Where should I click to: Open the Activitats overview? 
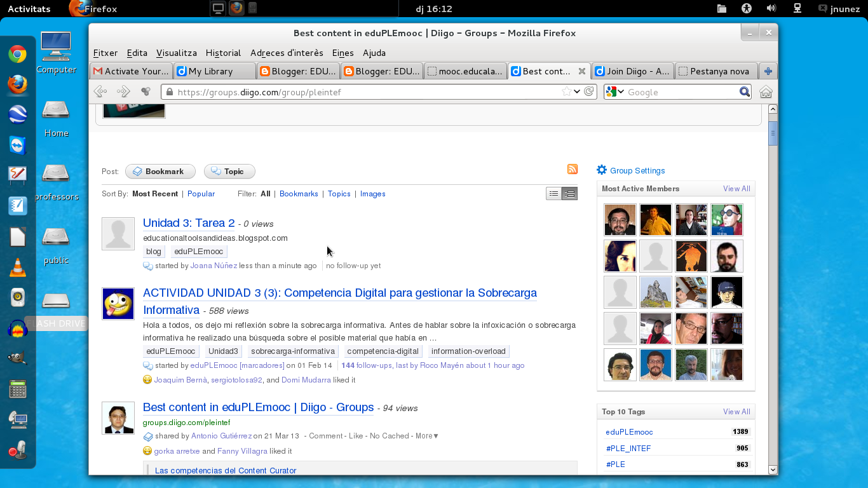coord(29,9)
